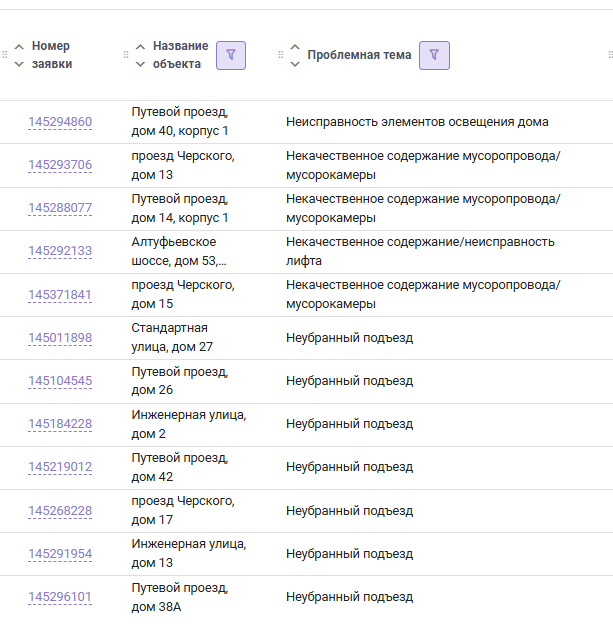
Task: Open request 145371841 details
Action: point(60,295)
